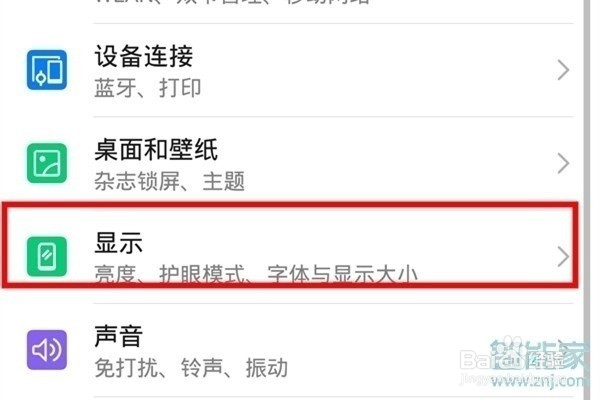
Task: Open the 设备连接 settings title
Action: click(x=144, y=56)
